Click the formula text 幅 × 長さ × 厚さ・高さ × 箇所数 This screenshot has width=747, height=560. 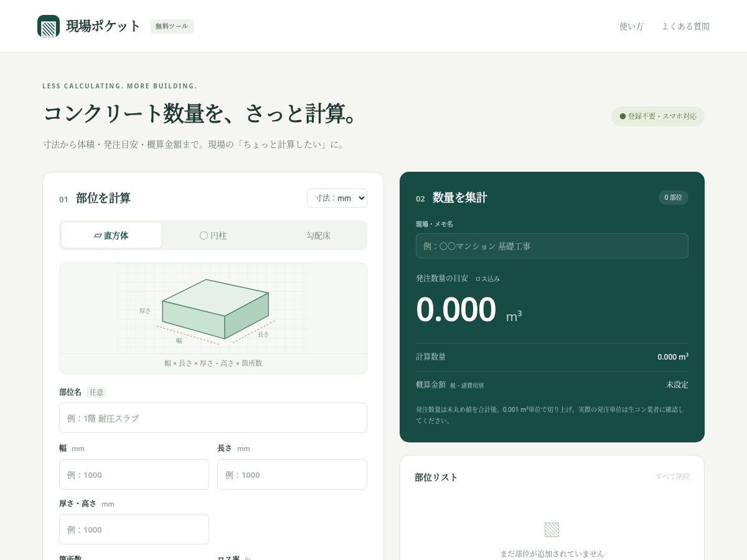point(213,363)
